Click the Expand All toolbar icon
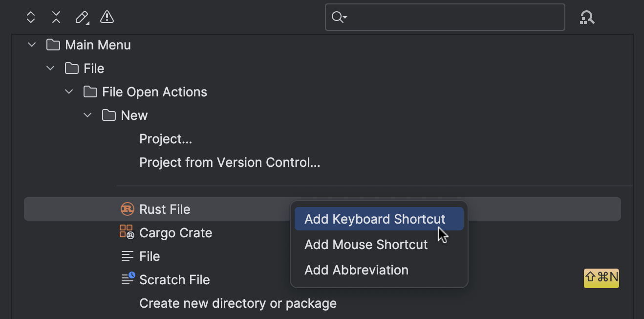 [x=30, y=17]
